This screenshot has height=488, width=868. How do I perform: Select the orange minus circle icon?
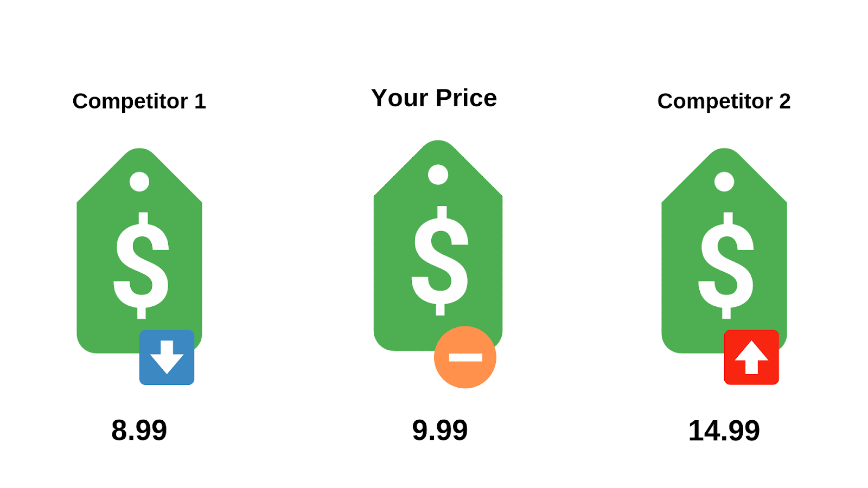click(x=465, y=357)
